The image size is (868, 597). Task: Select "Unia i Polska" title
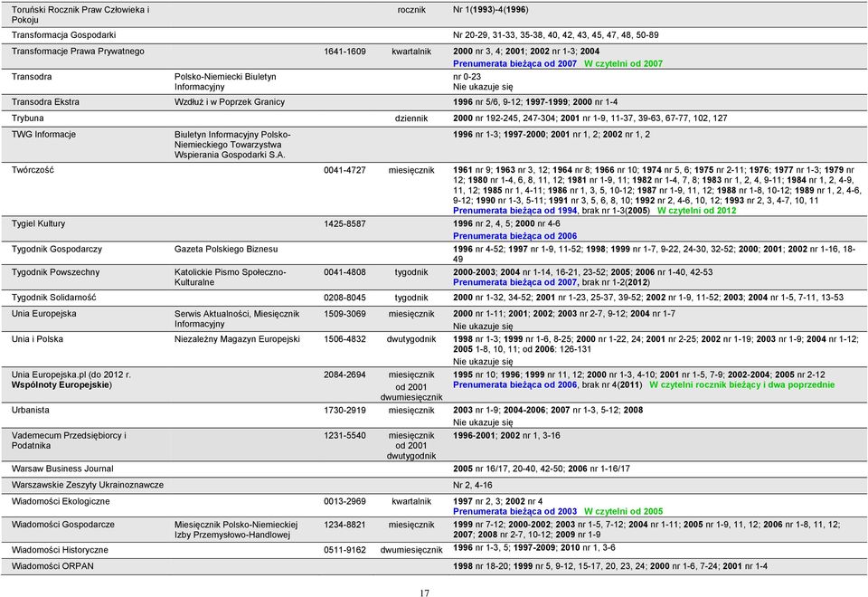click(37, 339)
